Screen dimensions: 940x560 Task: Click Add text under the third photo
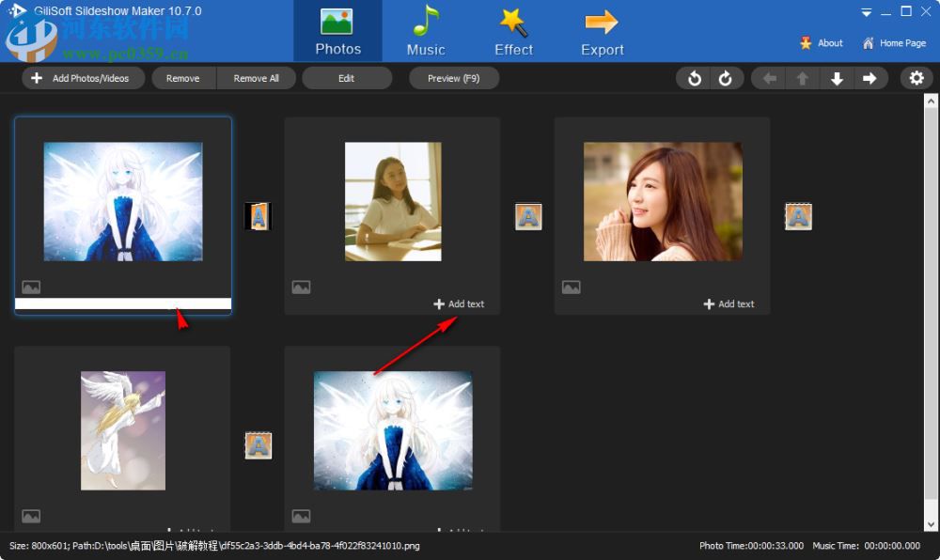(729, 303)
